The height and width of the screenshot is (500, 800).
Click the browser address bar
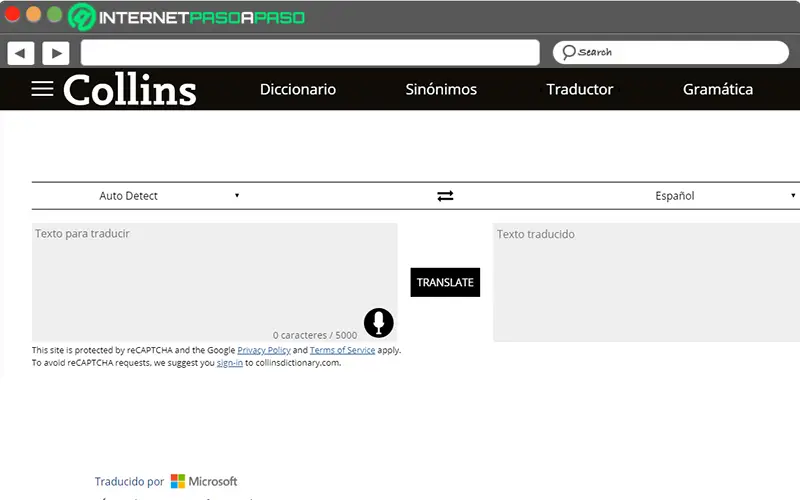pyautogui.click(x=310, y=53)
